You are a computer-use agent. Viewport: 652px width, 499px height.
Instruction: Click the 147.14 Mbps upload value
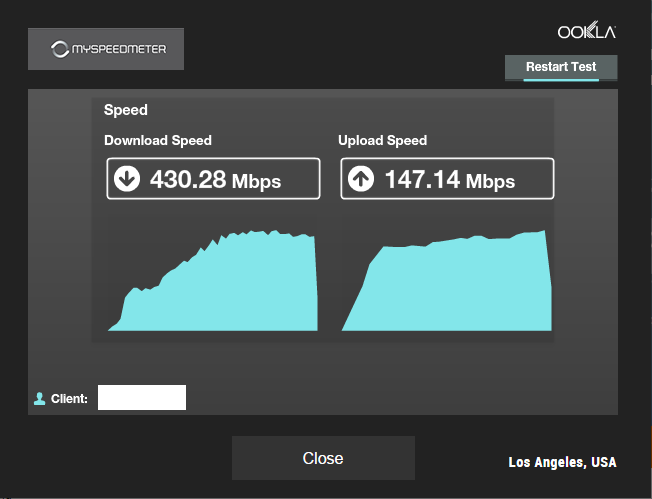pos(450,180)
